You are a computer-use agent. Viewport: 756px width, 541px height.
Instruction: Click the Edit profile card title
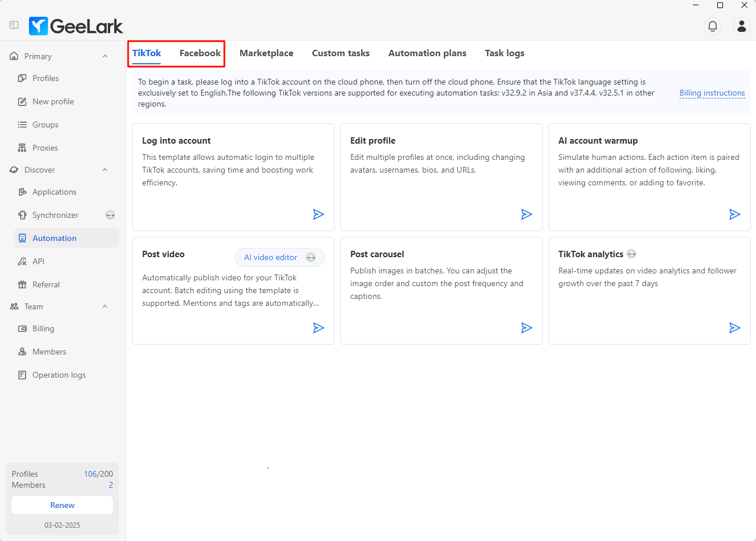tap(373, 141)
